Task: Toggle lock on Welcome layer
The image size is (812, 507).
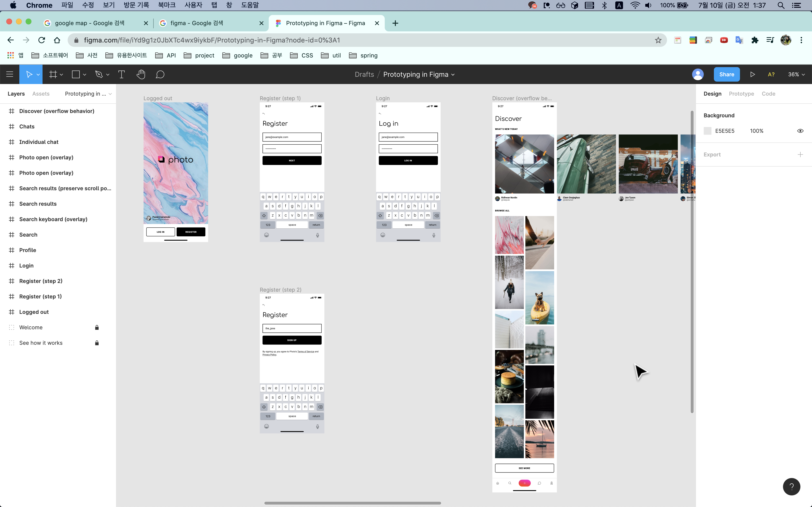Action: pyautogui.click(x=97, y=327)
